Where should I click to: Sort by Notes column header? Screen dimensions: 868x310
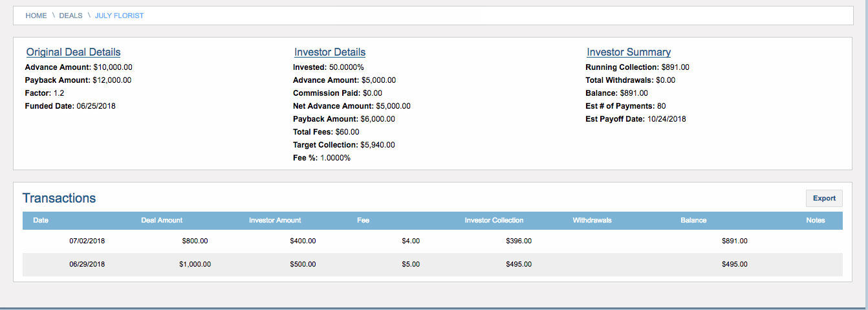(816, 220)
